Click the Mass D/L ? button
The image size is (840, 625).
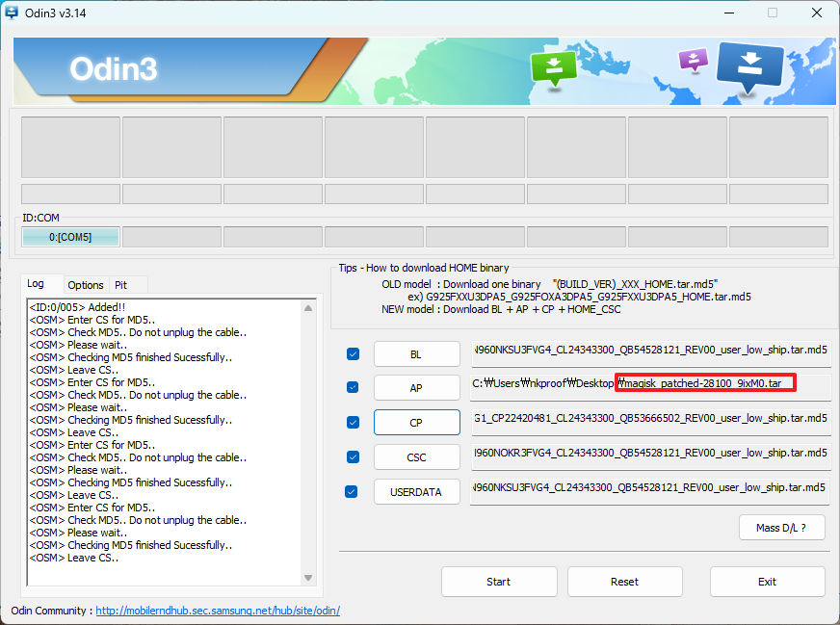coord(781,528)
